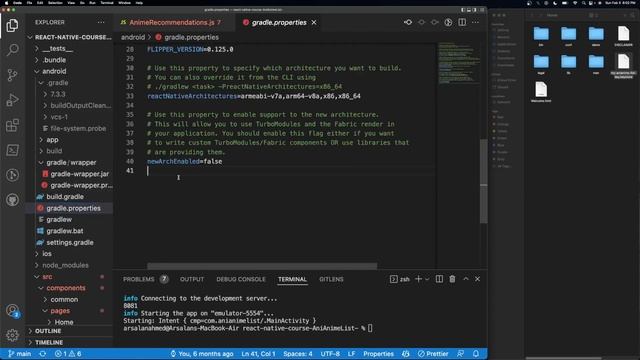Screen dimensions: 640x360
Task: Open build.gradle in the explorer
Action: 69,197
